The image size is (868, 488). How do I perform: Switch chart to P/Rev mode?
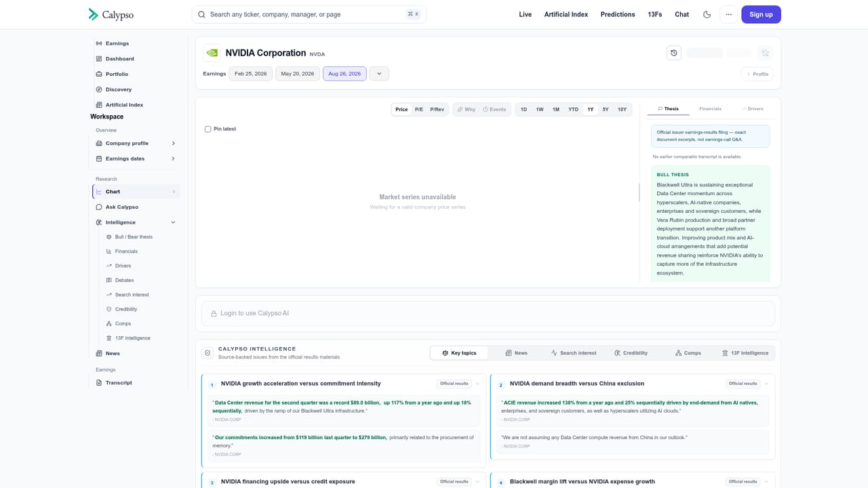(x=437, y=109)
